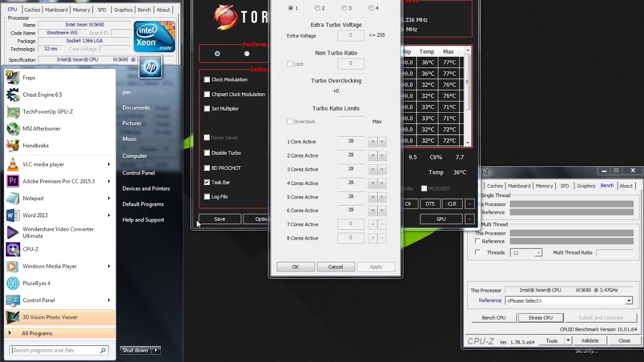Image resolution: width=644 pixels, height=362 pixels.
Task: Click Validate button in CPU-Z
Action: tap(590, 340)
